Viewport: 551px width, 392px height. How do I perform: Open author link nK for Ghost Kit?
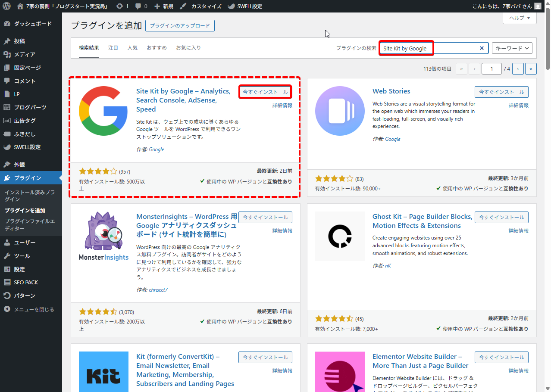pyautogui.click(x=388, y=266)
